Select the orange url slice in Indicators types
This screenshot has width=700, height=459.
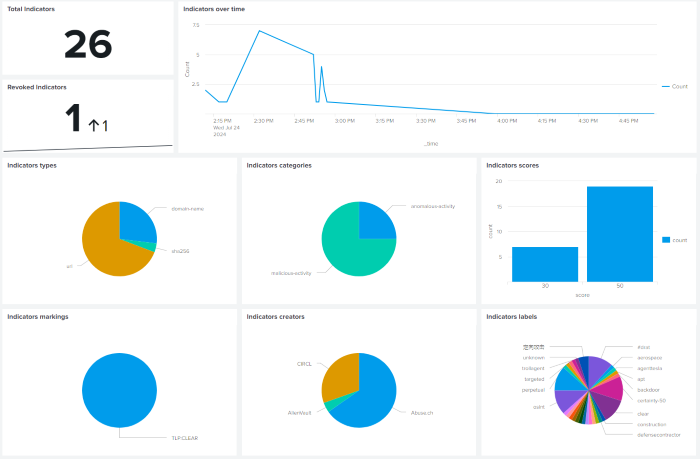tap(104, 243)
